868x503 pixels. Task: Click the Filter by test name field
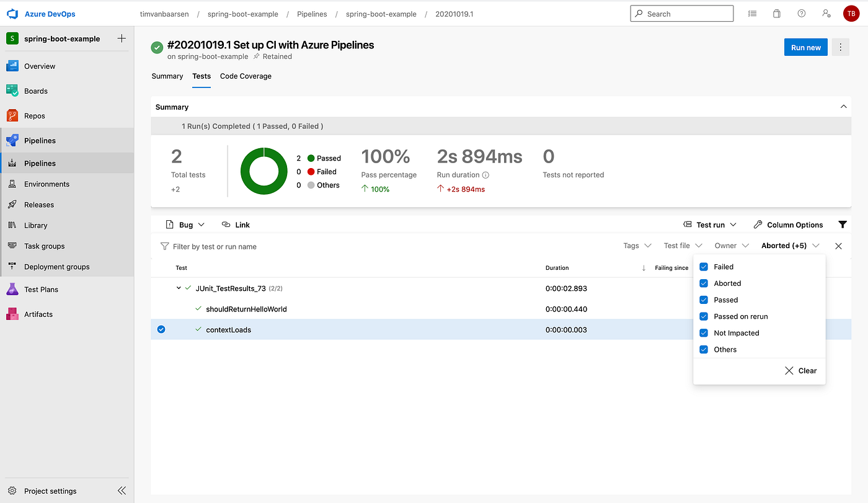pos(384,246)
